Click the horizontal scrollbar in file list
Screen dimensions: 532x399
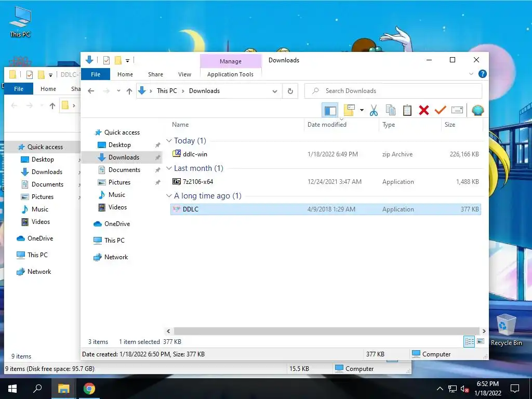[x=326, y=331]
